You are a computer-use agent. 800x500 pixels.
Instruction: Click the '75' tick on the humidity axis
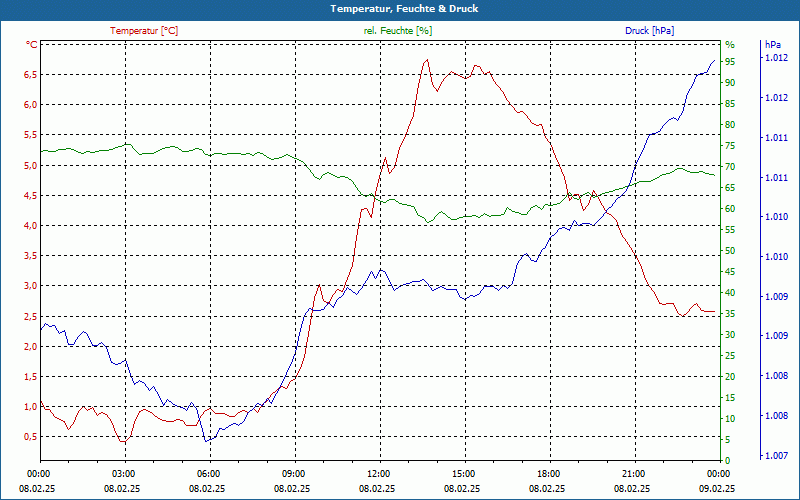[x=730, y=146]
